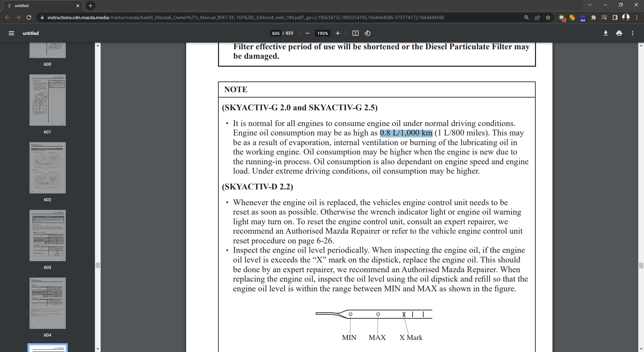Share this page
Screen dimensions: 644x352
[x=537, y=17]
